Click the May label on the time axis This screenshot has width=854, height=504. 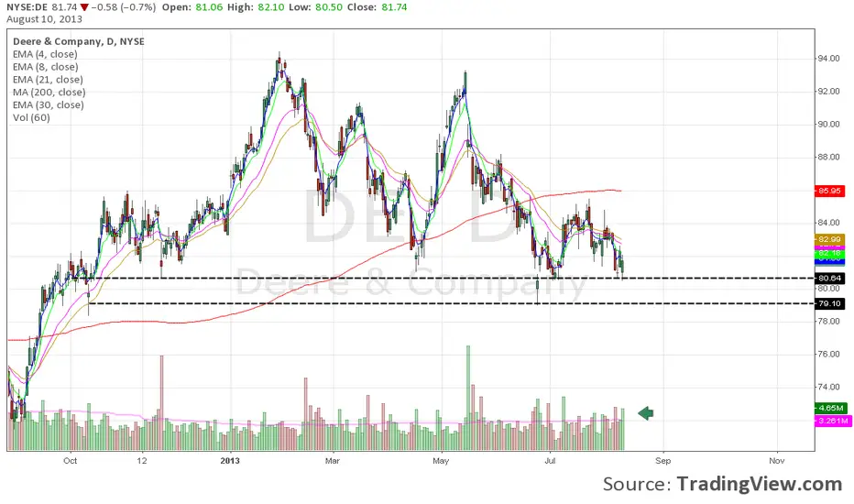coord(441,460)
